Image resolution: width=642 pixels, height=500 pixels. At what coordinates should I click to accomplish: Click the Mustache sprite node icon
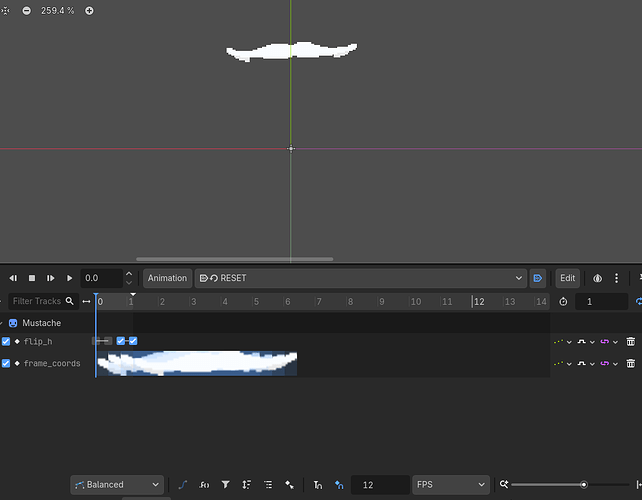pos(13,323)
